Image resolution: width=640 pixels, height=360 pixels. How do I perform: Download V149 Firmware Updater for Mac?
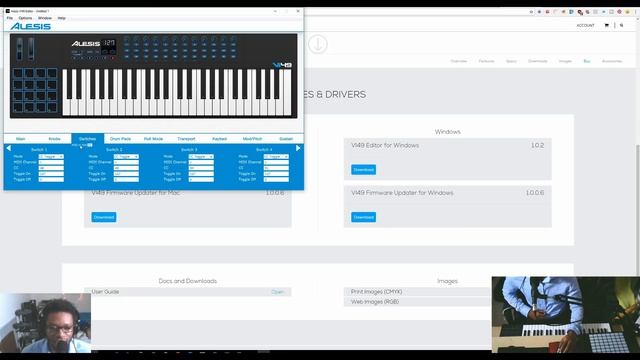click(104, 217)
